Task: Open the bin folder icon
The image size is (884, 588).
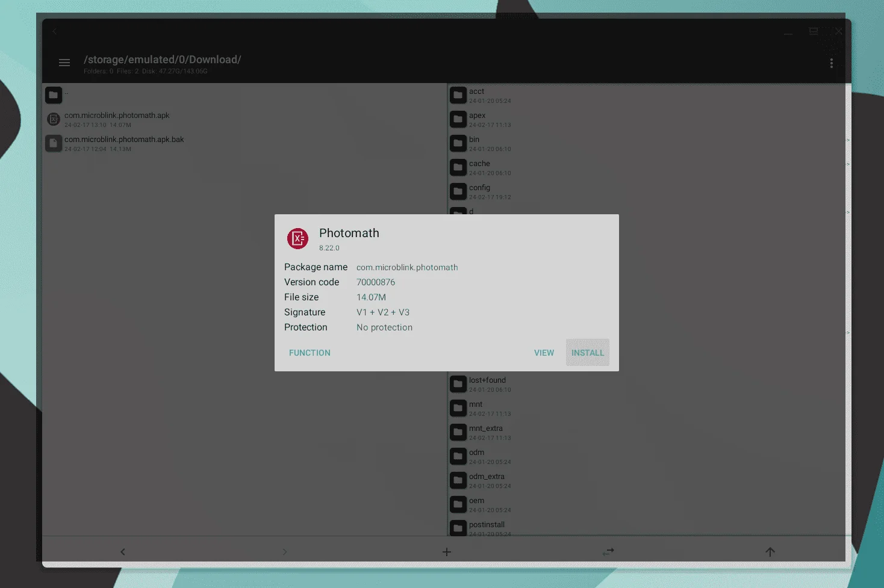Action: (458, 143)
